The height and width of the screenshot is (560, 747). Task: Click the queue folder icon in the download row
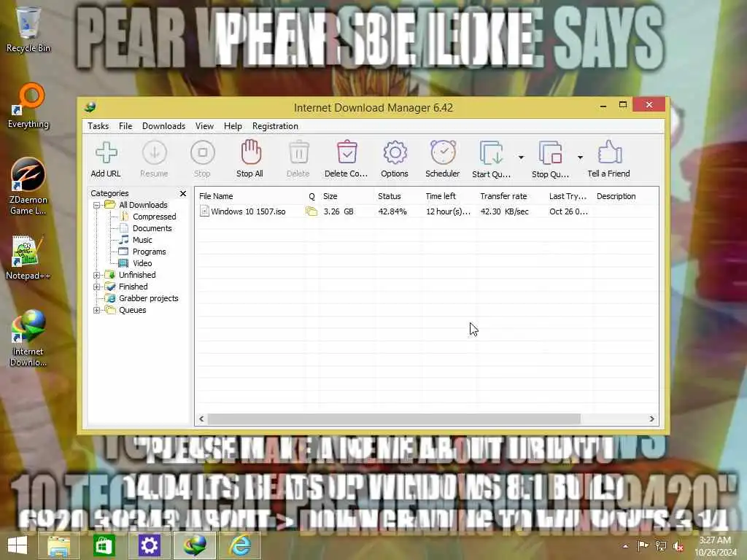[311, 211]
